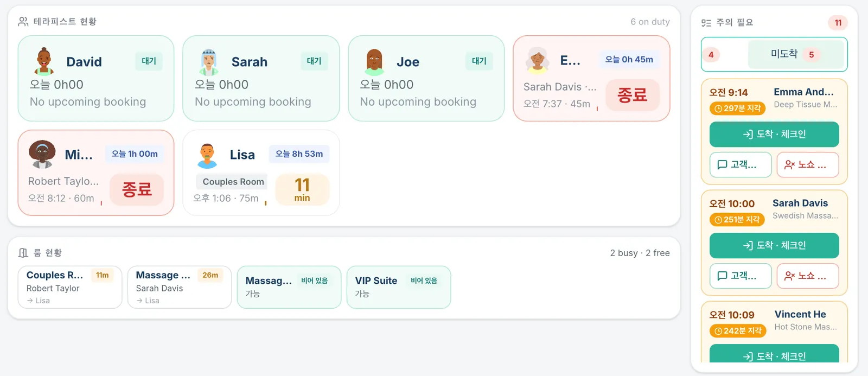Mark Sarah Davis booking as no-show
Image resolution: width=868 pixels, height=376 pixels.
(808, 276)
